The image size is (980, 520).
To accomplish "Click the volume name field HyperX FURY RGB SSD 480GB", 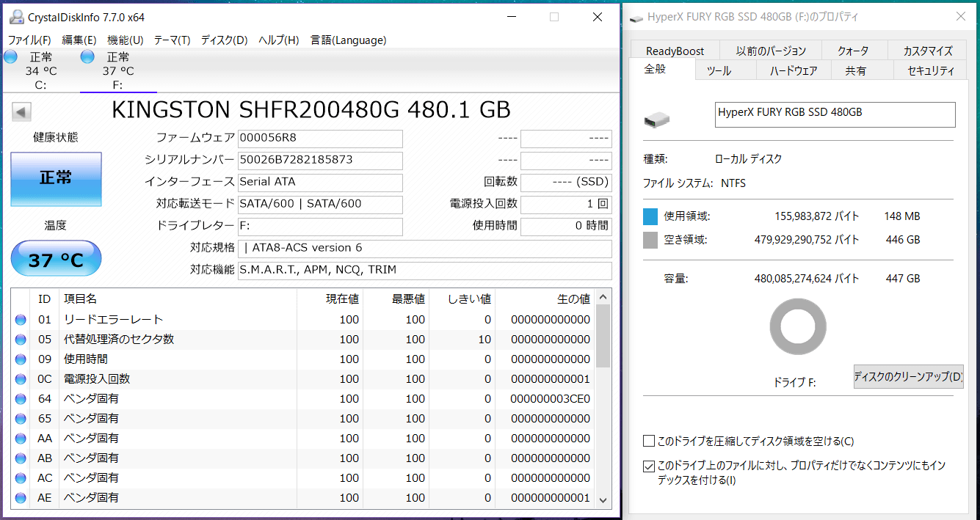I will pos(835,114).
